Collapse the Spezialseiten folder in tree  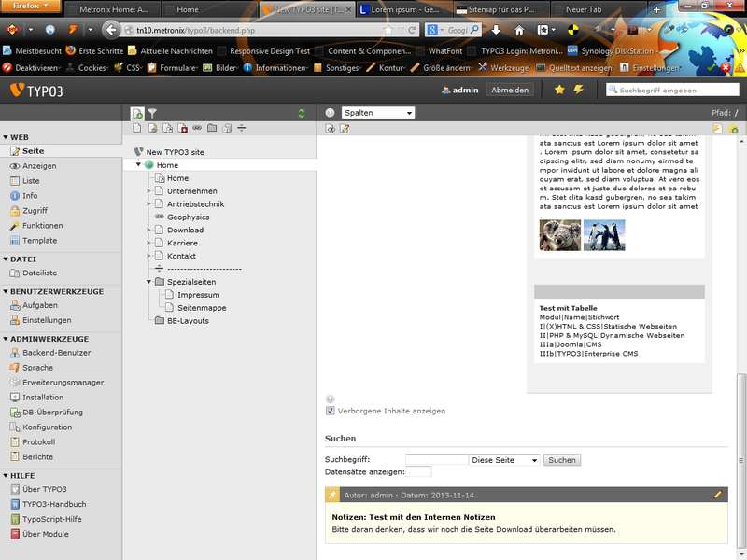148,282
